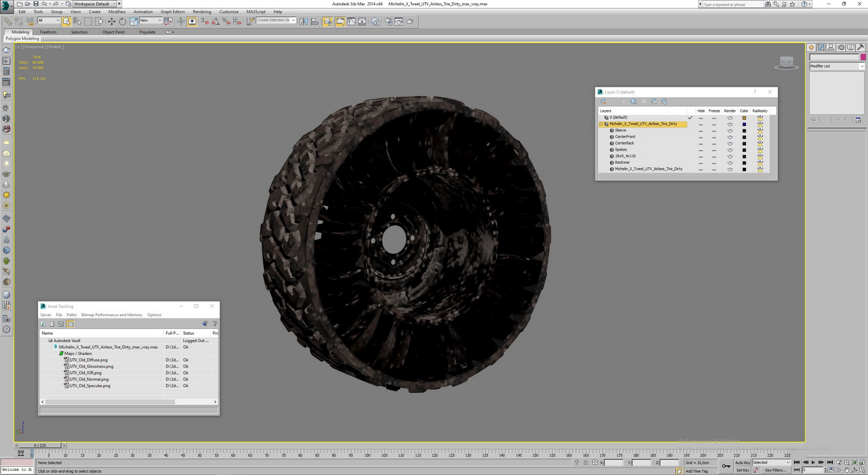The width and height of the screenshot is (868, 475).
Task: Open Render Setup teapot icon
Action: coord(388,21)
